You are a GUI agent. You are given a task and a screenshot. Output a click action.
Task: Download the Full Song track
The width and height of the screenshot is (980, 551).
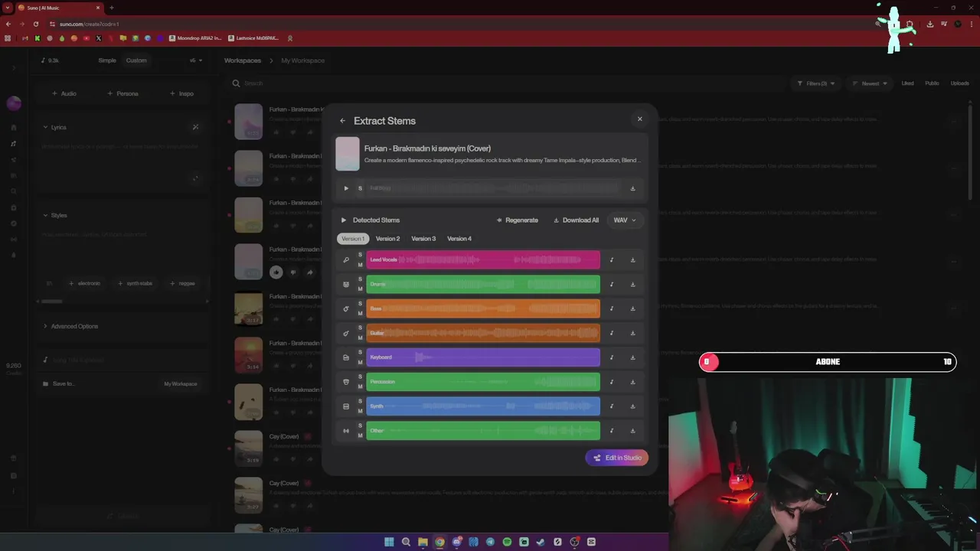pyautogui.click(x=632, y=188)
